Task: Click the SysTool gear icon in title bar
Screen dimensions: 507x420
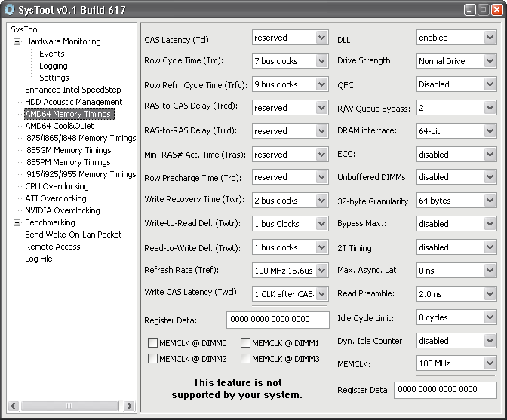Action: pyautogui.click(x=9, y=10)
